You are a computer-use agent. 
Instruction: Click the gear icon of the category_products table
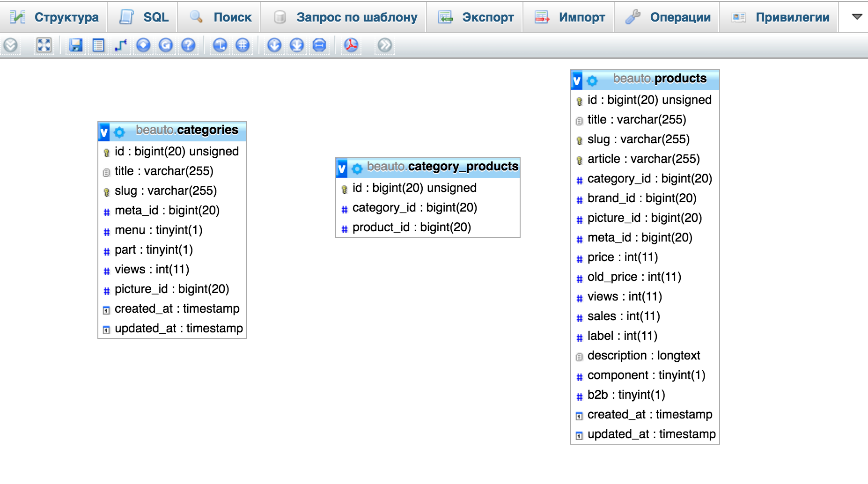pyautogui.click(x=357, y=169)
